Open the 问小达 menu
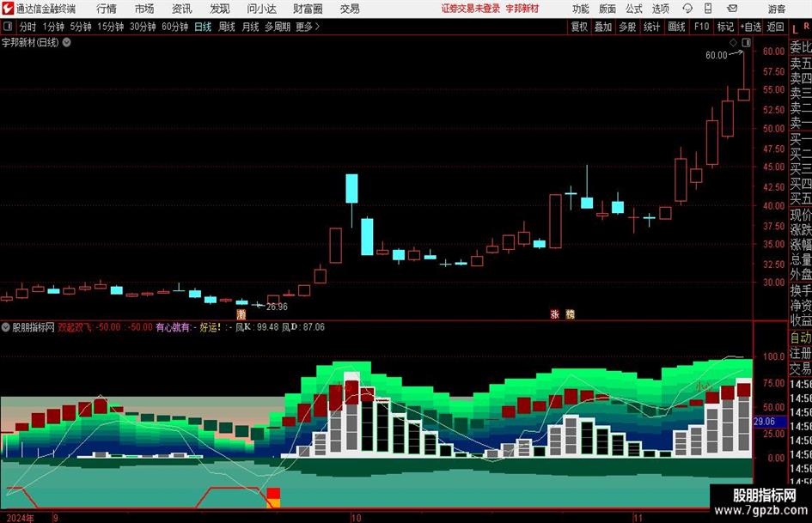The width and height of the screenshot is (812, 523). tap(261, 9)
